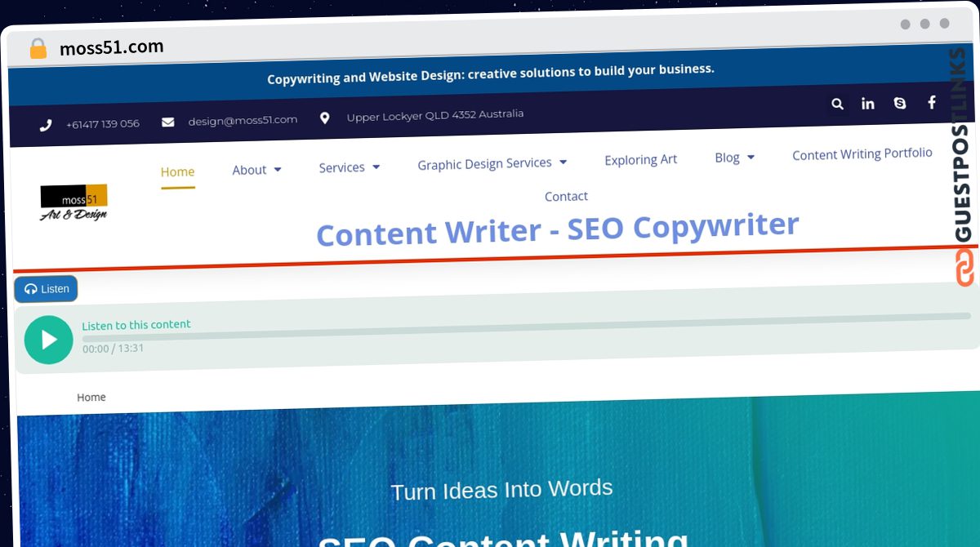The height and width of the screenshot is (547, 980).
Task: Call the phone number +61417 139 056
Action: point(102,124)
